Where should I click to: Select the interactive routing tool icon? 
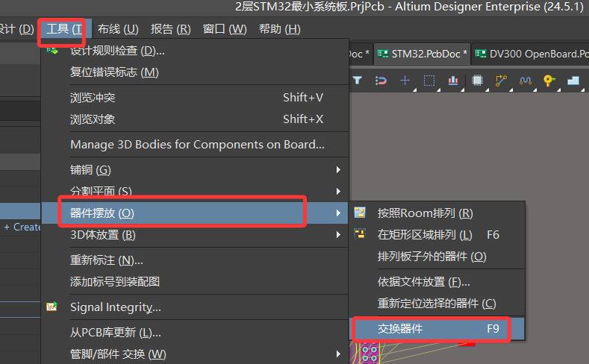click(501, 81)
